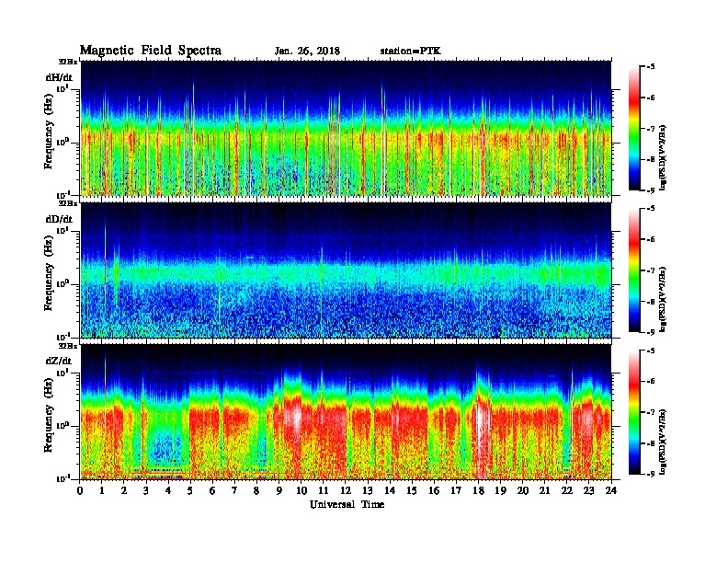The image size is (728, 563).
Task: Click the '17' hour tick label
Action: coord(457,490)
